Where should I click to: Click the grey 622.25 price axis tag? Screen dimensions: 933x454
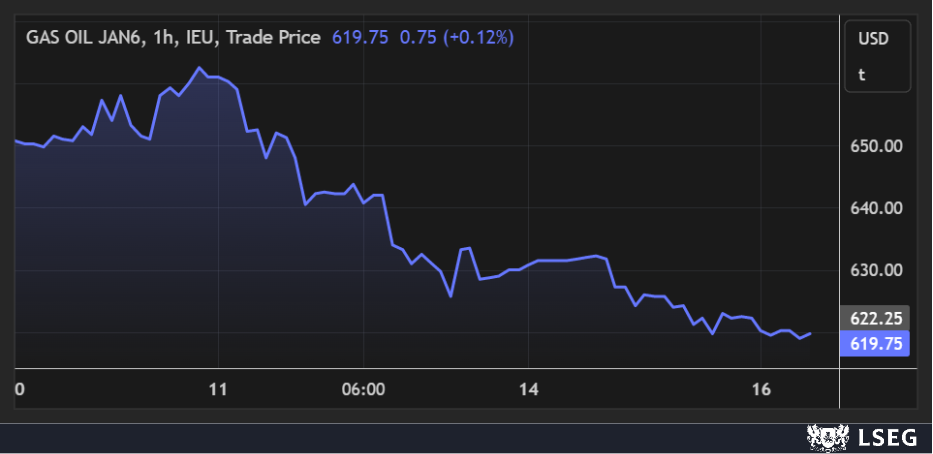coord(876,316)
